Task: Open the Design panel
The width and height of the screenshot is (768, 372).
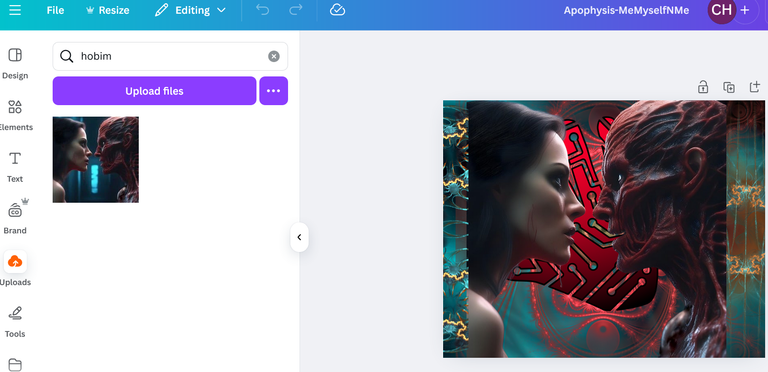Action: coord(15,64)
